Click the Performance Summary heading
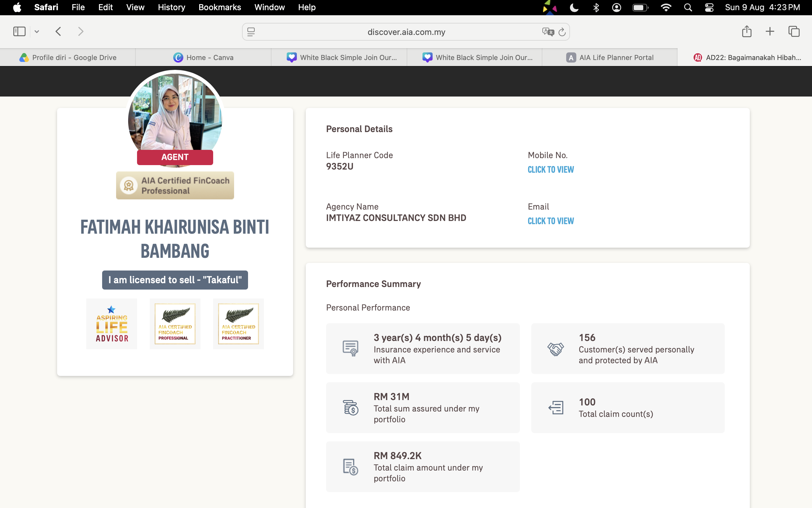 tap(373, 284)
